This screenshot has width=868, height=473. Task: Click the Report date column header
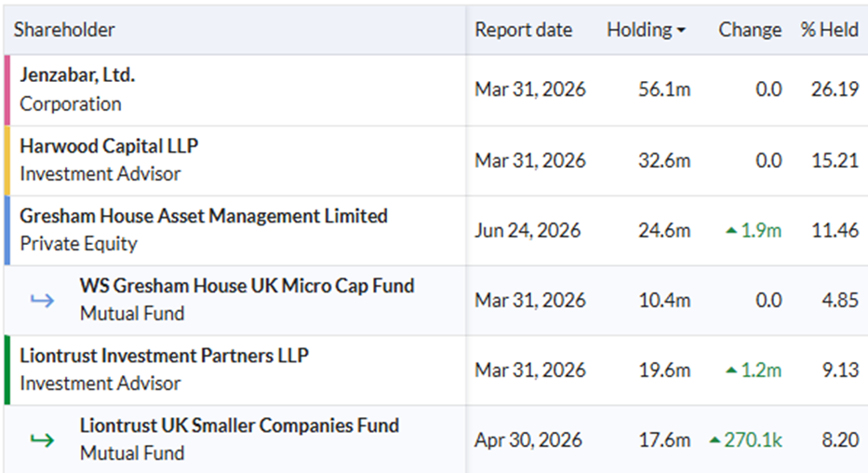(523, 30)
